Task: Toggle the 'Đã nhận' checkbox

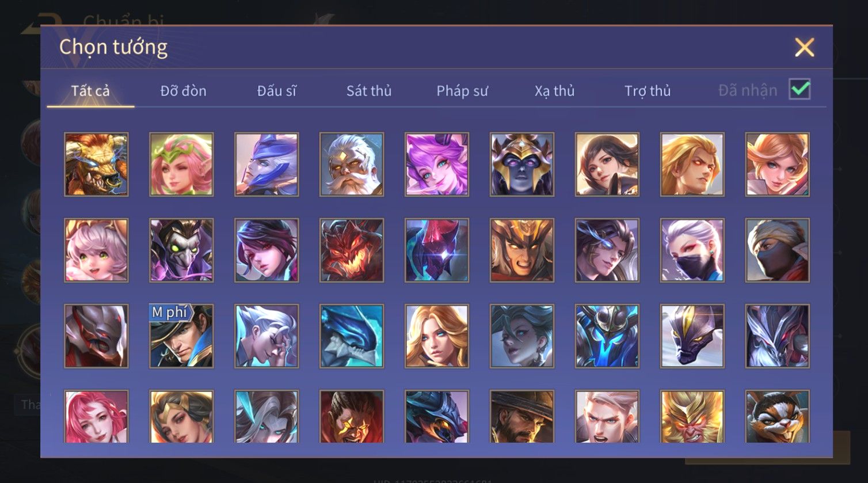Action: [x=800, y=90]
